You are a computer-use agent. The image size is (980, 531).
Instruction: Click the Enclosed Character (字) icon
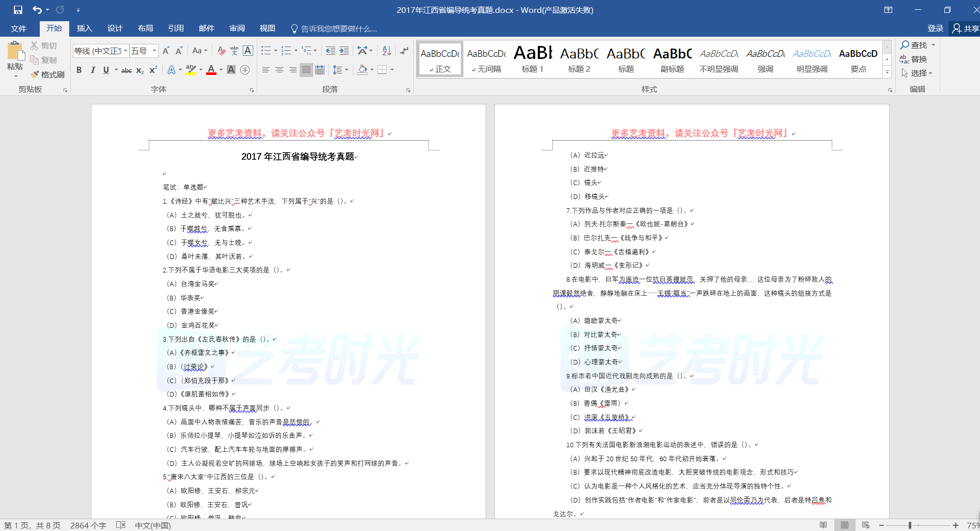[x=245, y=70]
